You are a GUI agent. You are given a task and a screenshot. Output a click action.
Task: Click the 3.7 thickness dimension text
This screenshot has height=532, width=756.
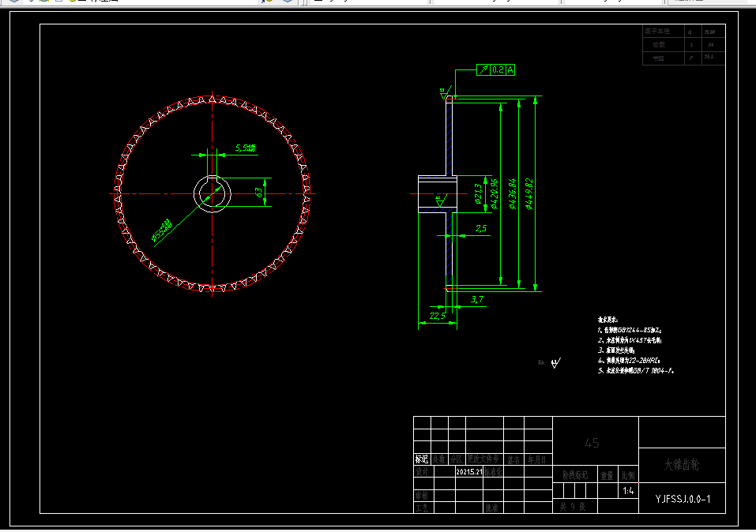[476, 300]
